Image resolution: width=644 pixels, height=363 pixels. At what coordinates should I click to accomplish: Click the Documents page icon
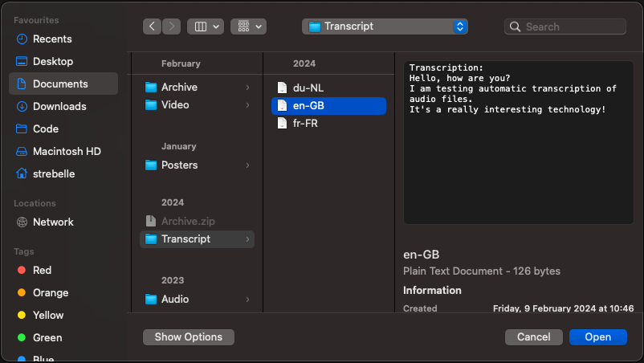pyautogui.click(x=22, y=84)
